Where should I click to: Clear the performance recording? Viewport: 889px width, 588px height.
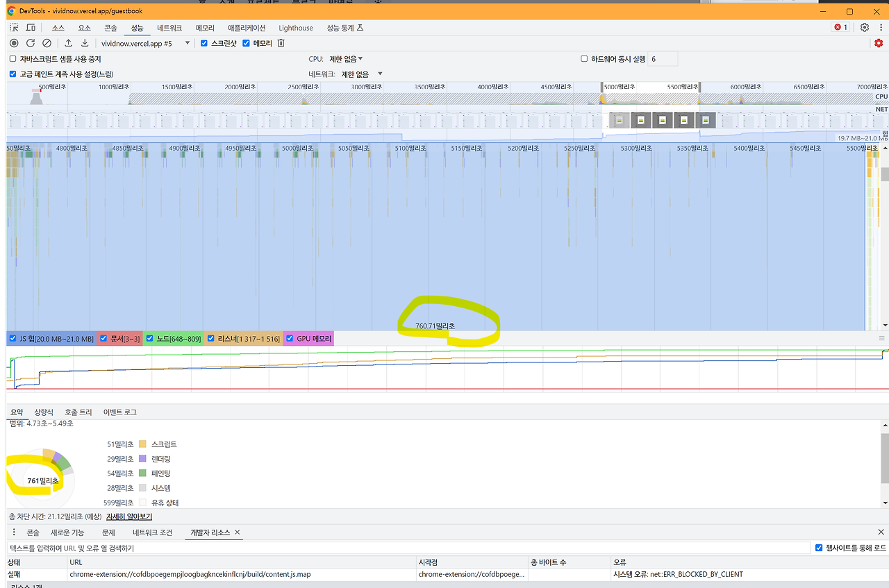pyautogui.click(x=47, y=43)
